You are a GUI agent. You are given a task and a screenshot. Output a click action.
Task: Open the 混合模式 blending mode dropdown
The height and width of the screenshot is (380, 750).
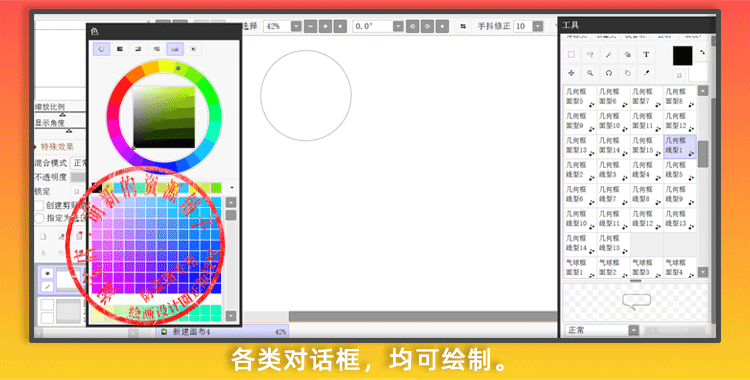[x=78, y=163]
